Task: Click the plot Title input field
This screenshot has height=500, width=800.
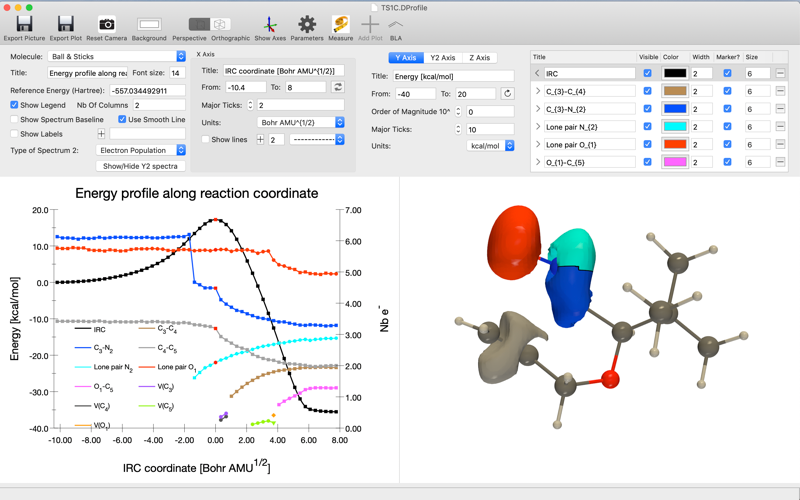Action: point(88,73)
